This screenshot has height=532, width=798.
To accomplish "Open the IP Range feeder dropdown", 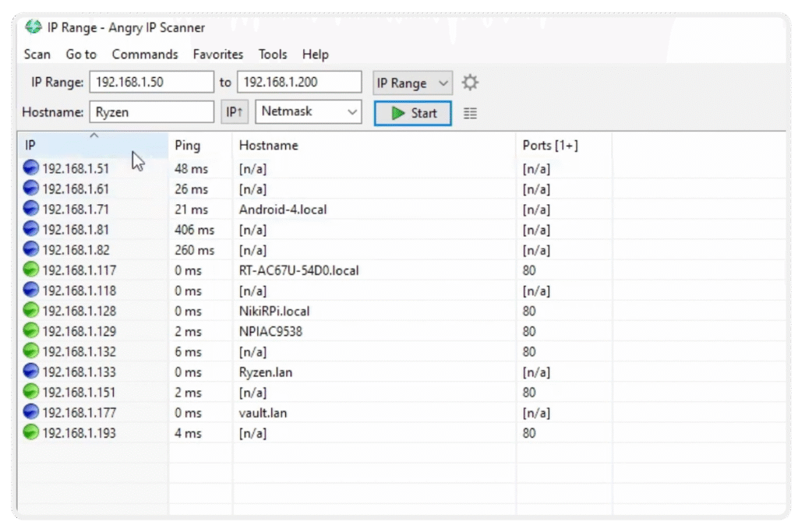I will [412, 83].
